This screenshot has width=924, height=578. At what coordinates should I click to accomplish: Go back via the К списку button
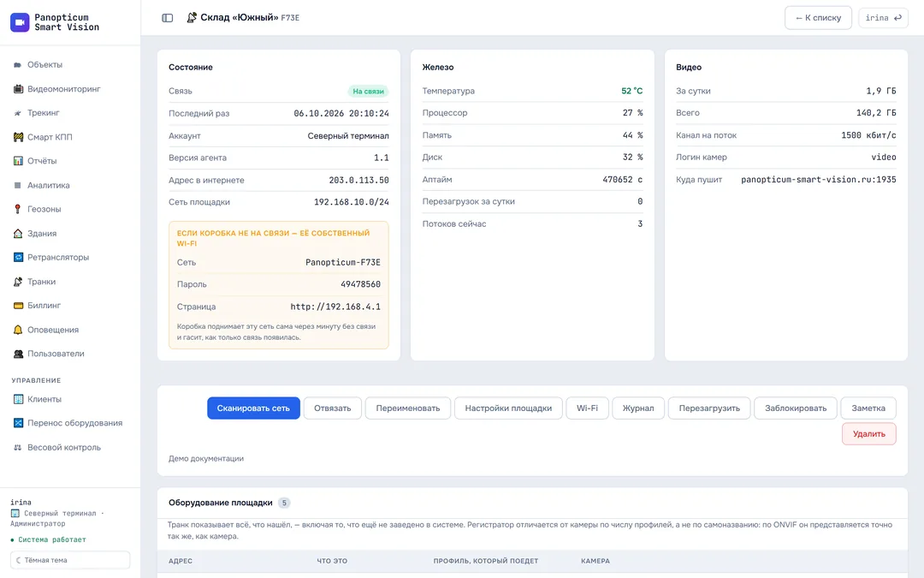818,18
